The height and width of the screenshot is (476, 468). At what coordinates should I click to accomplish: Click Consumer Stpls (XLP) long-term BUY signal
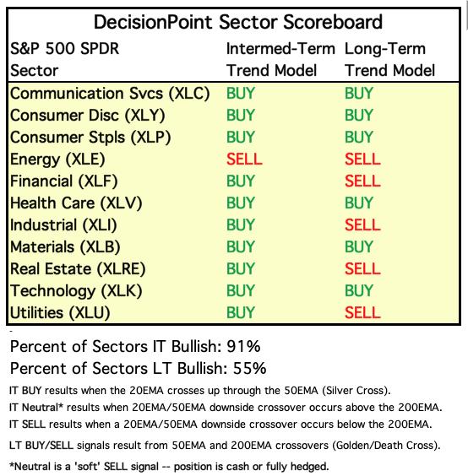[358, 138]
